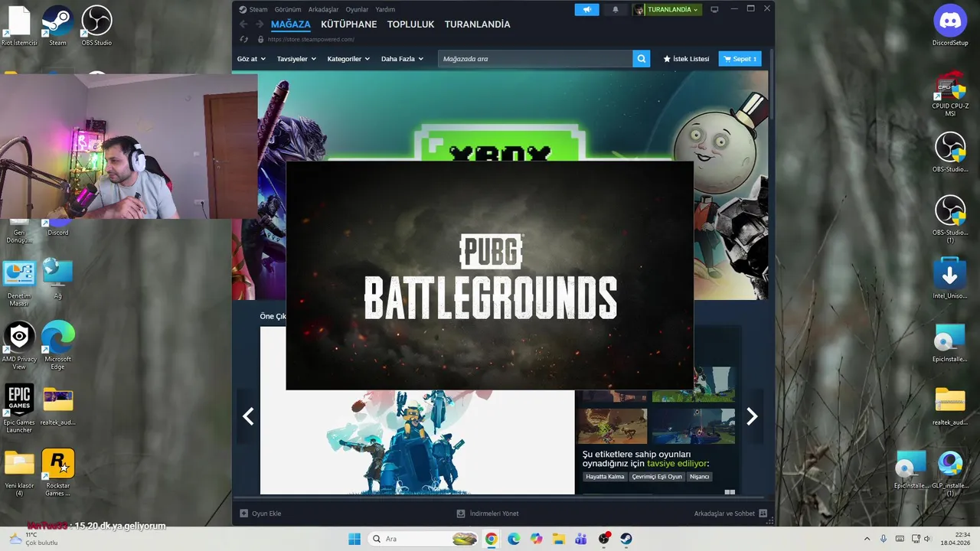Click İndirmeleri Yönet link
Viewport: 980px width, 551px height.
click(x=488, y=514)
